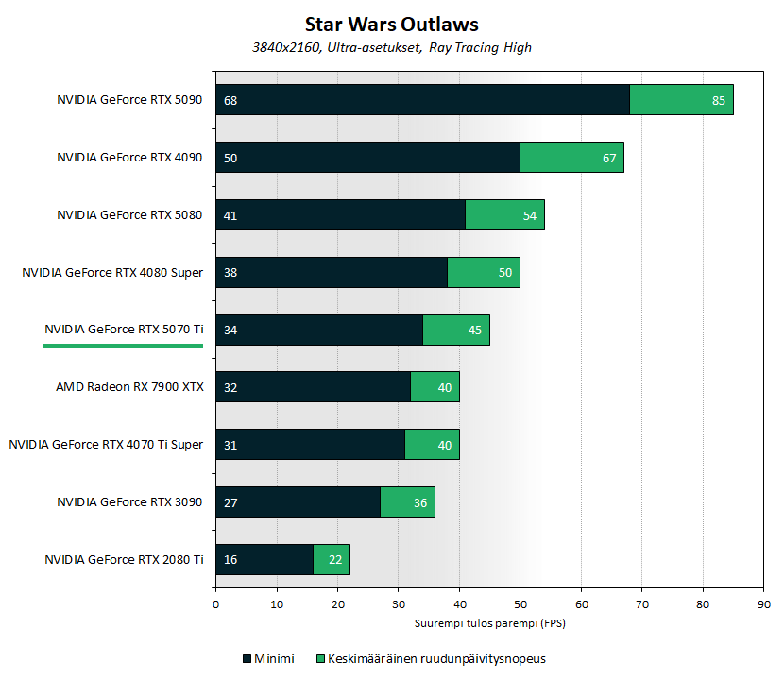784x679 pixels.
Task: Click the highlighted RTX 5070 Ti label
Action: (124, 329)
